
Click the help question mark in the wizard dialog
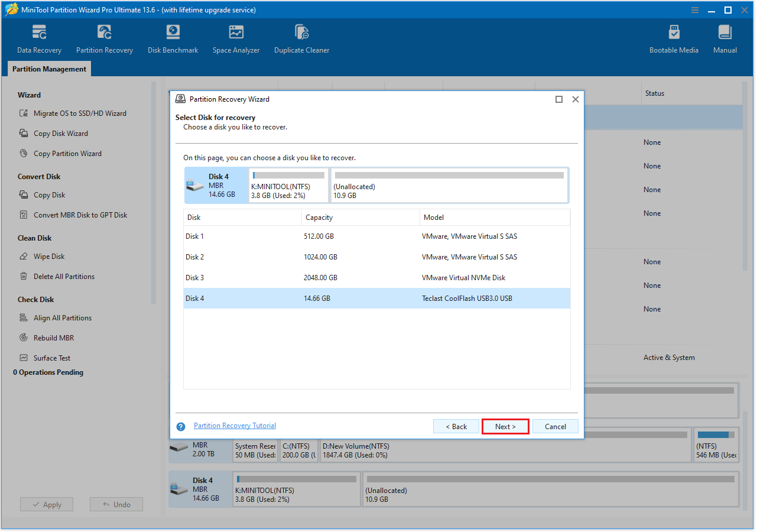180,426
